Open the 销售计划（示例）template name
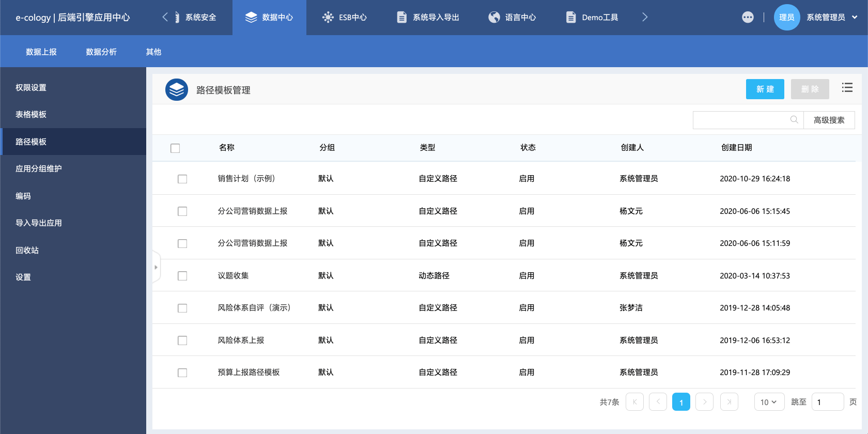 [x=246, y=178]
